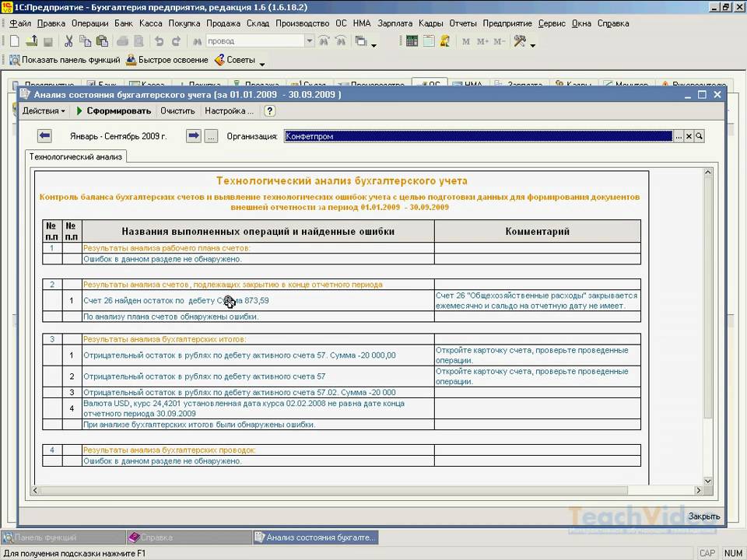Click the Paste clipboard icon
Viewport: 747px width, 560px height.
102,41
